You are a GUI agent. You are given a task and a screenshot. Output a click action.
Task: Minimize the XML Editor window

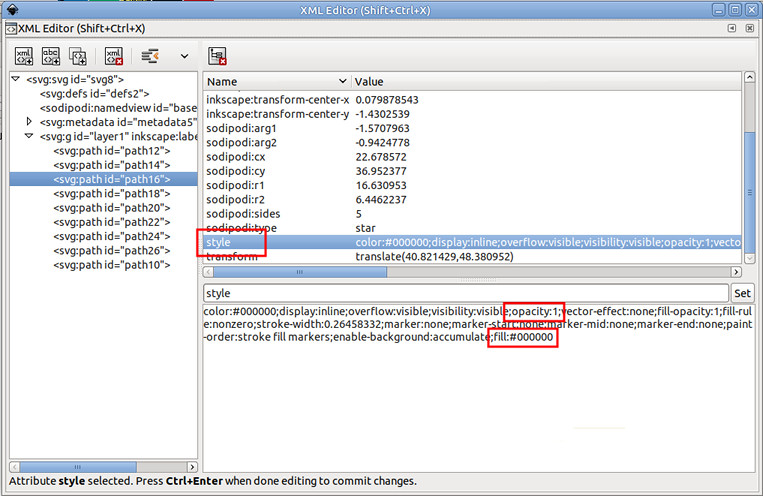click(719, 10)
